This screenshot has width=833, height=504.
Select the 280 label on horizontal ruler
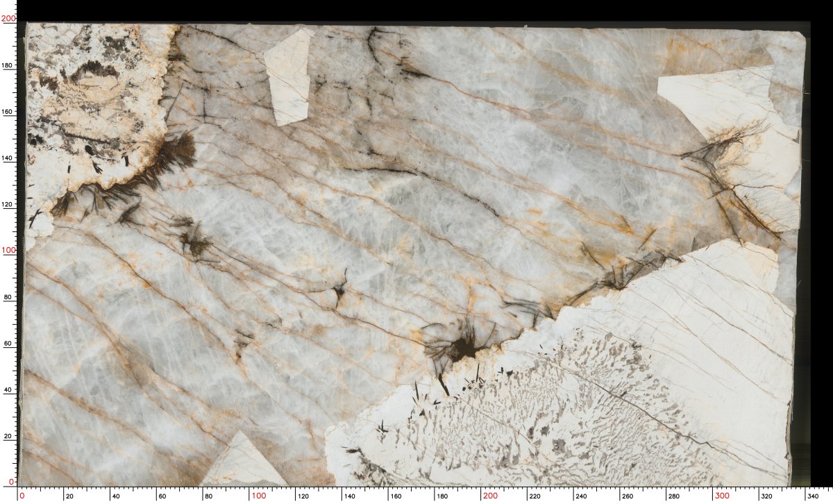[x=673, y=496]
